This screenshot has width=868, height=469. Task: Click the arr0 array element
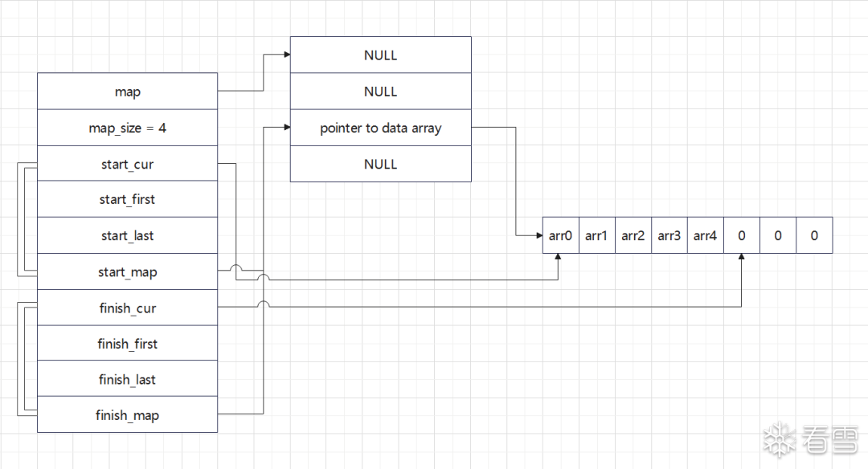coord(561,235)
